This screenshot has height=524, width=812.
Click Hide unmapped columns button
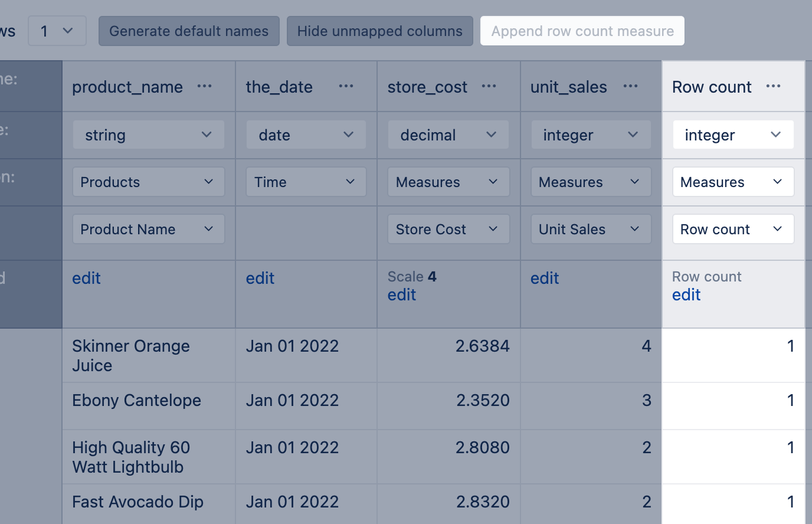(379, 31)
